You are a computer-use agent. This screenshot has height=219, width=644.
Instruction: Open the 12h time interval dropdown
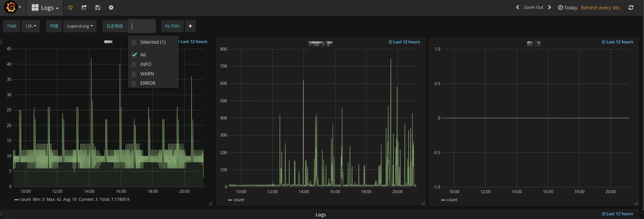(30, 26)
